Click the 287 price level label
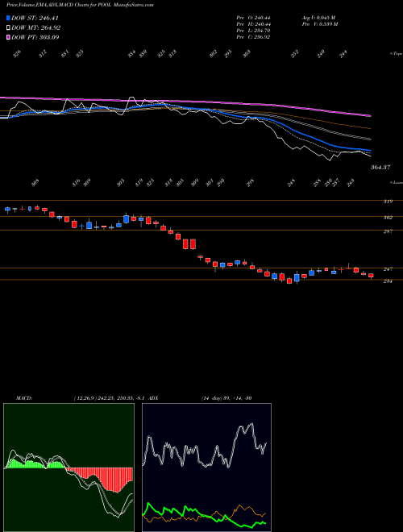The image size is (403, 532). 388,231
